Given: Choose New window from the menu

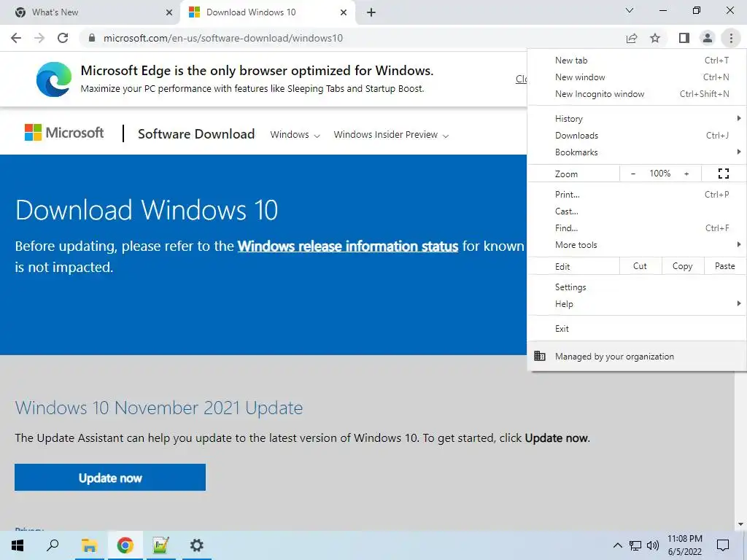Looking at the screenshot, I should coord(637,77).
